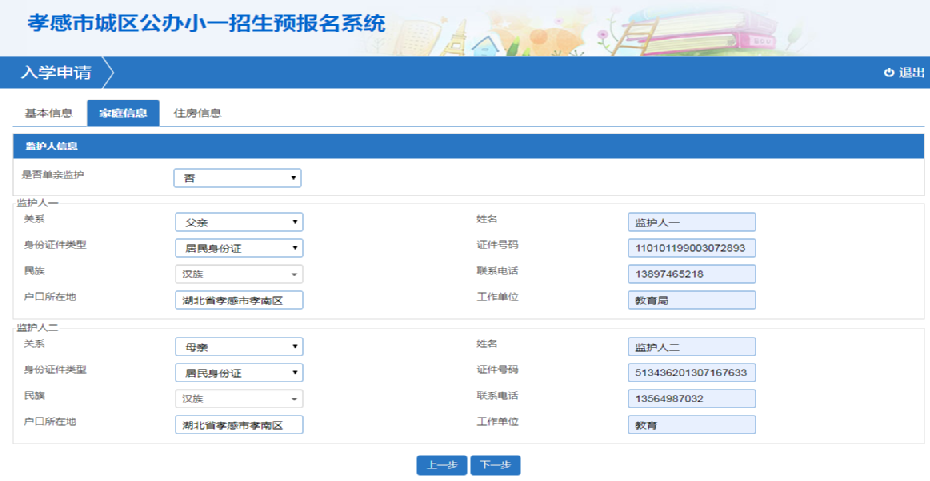
Task: Click the name field containing 监护人二
Action: [691, 347]
